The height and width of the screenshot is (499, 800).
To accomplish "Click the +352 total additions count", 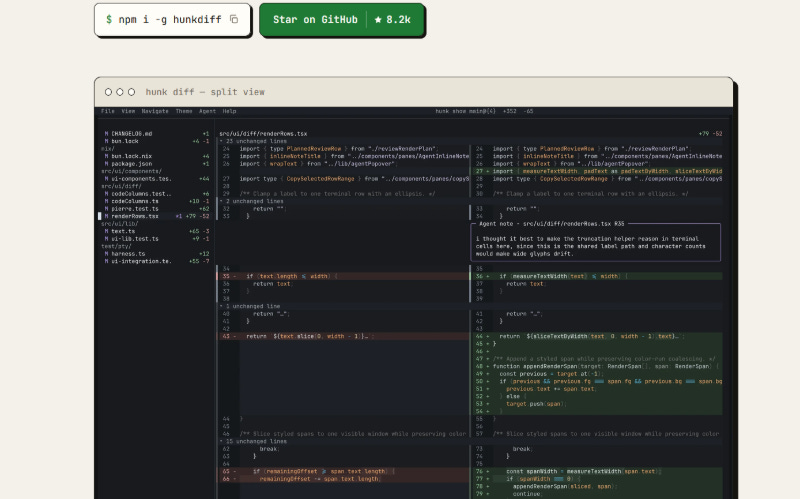I will coord(509,111).
